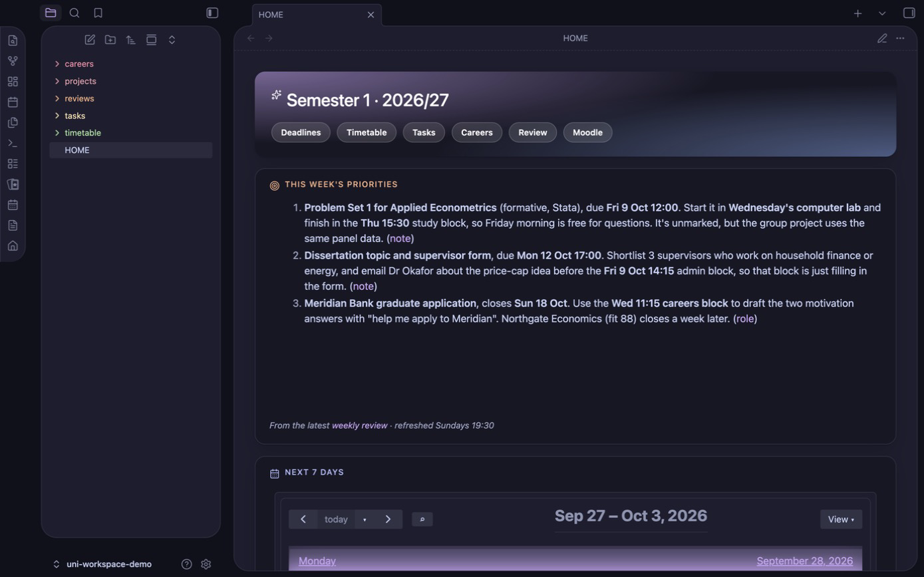Image resolution: width=924 pixels, height=577 pixels.
Task: Open the quick switcher ribbon icon
Action: point(13,41)
